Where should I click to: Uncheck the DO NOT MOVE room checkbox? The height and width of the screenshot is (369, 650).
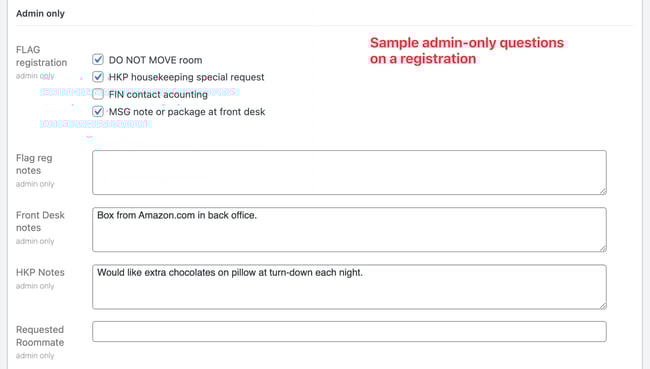point(98,59)
